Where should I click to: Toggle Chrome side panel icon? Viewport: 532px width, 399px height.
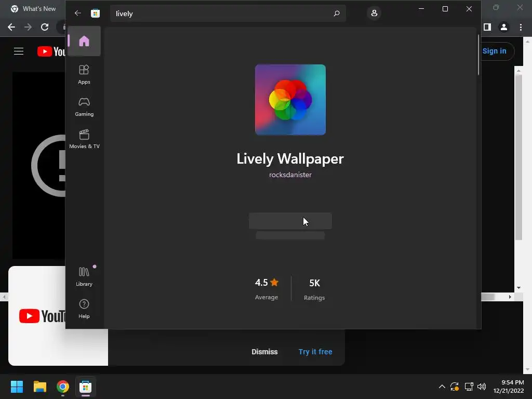(x=487, y=27)
